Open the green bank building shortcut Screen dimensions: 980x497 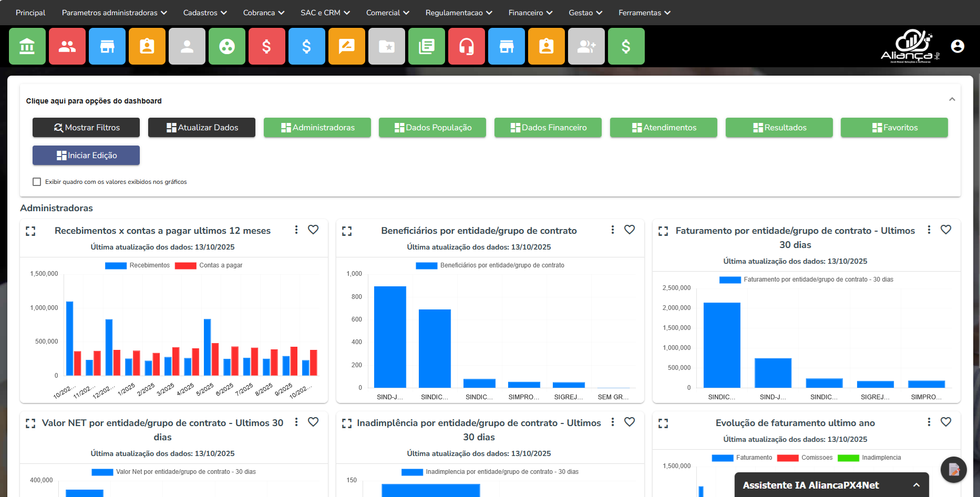[27, 47]
